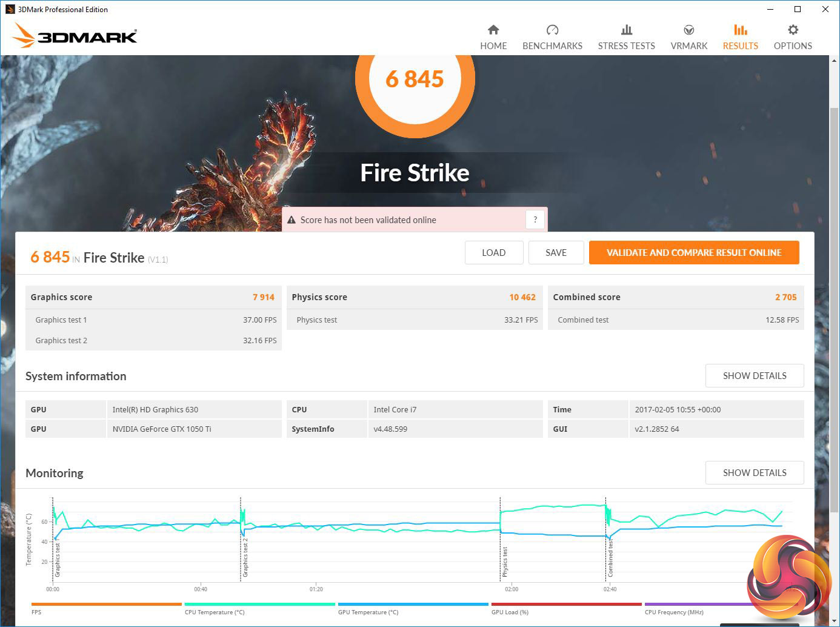Click the Physics test marker on timeline
The width and height of the screenshot is (840, 627).
(505, 561)
